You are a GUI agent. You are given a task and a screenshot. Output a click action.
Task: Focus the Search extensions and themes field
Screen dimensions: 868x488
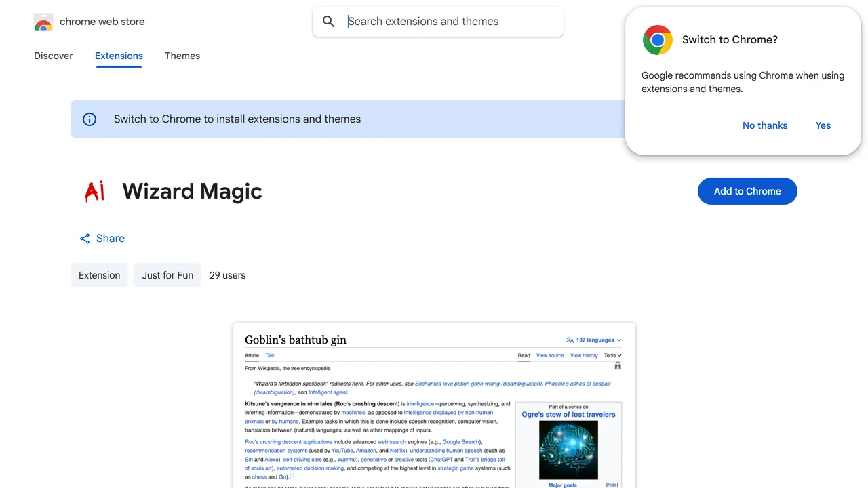(x=438, y=22)
